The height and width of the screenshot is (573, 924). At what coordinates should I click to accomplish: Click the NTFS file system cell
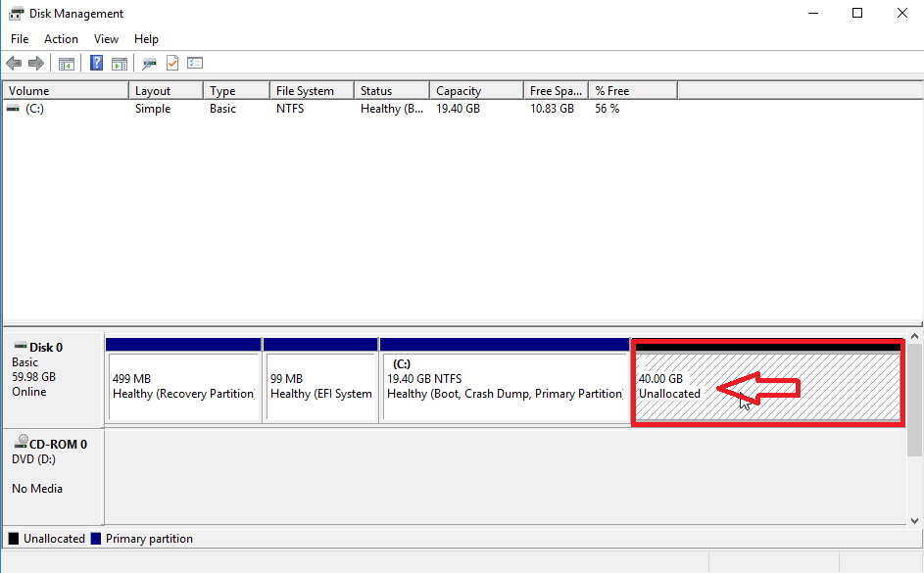pyautogui.click(x=290, y=109)
